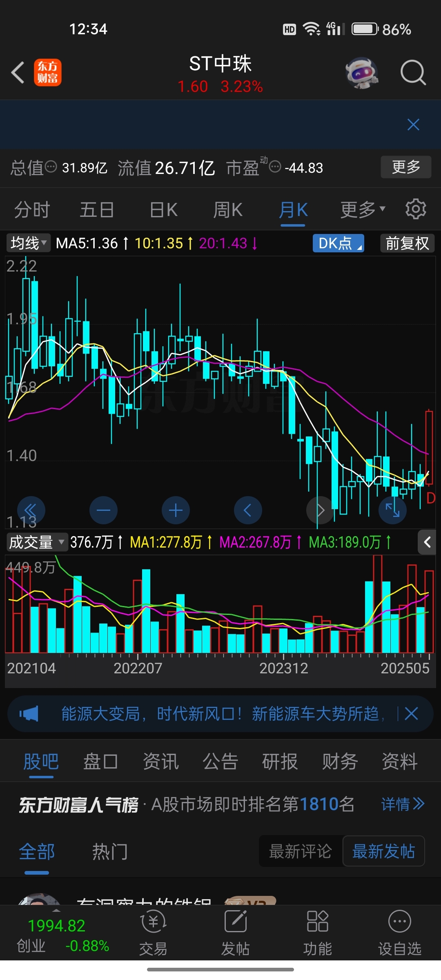Viewport: 441px width, 980px height.
Task: Zoom out chart with minus button
Action: click(103, 510)
